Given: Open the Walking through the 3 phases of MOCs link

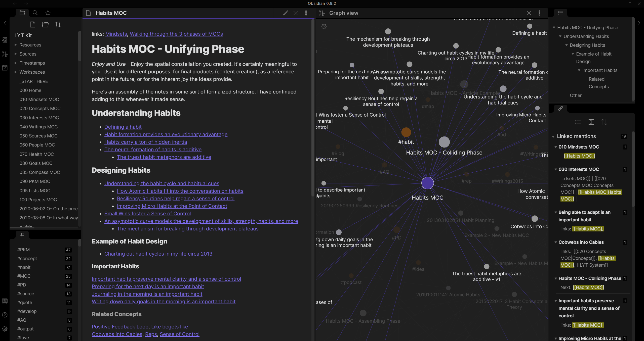Looking at the screenshot, I should pos(176,34).
